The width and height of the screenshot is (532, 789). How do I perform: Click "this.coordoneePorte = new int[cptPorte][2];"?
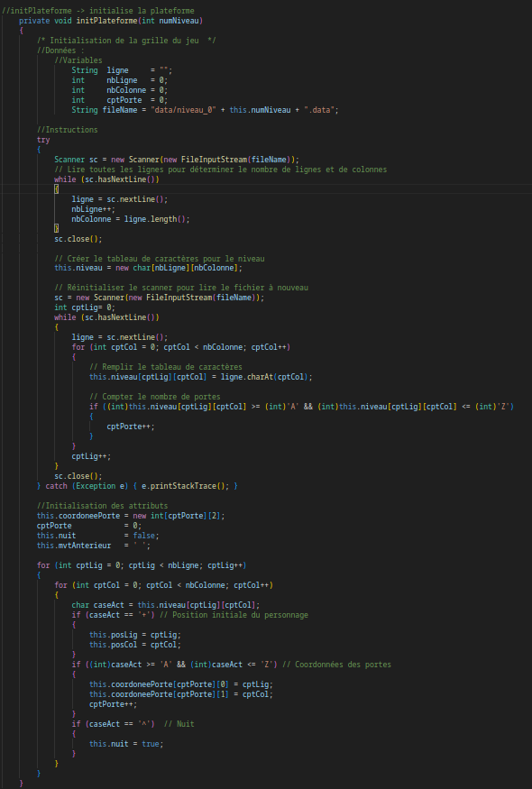tap(131, 515)
